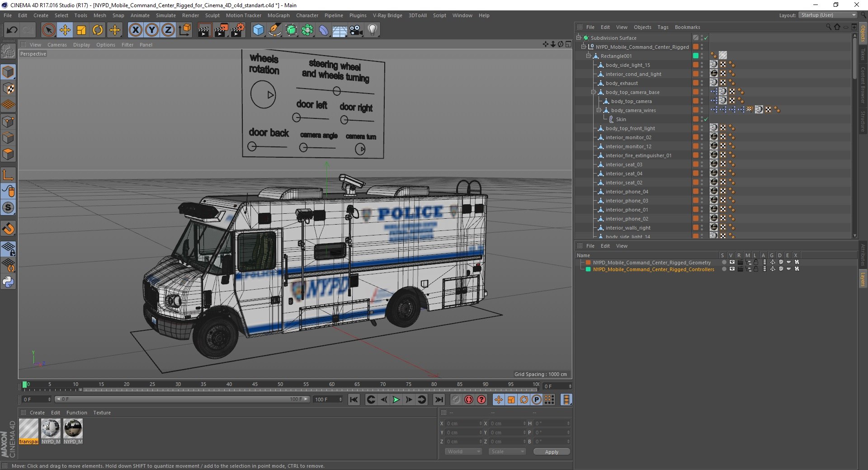Click Record Active Objects button
Viewport: 868px width, 470px height.
pos(456,399)
